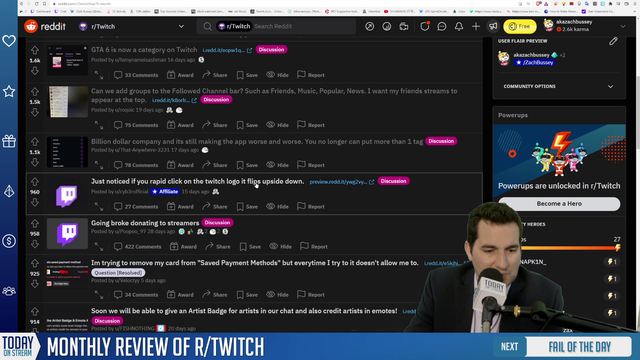
Task: Open preview.redd.it link on twitch logo post
Action: pyautogui.click(x=342, y=182)
